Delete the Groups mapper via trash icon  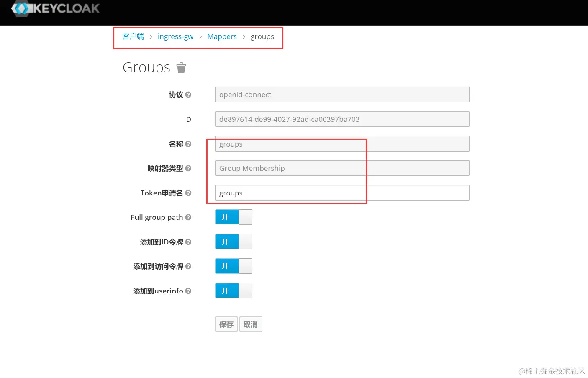click(x=181, y=68)
